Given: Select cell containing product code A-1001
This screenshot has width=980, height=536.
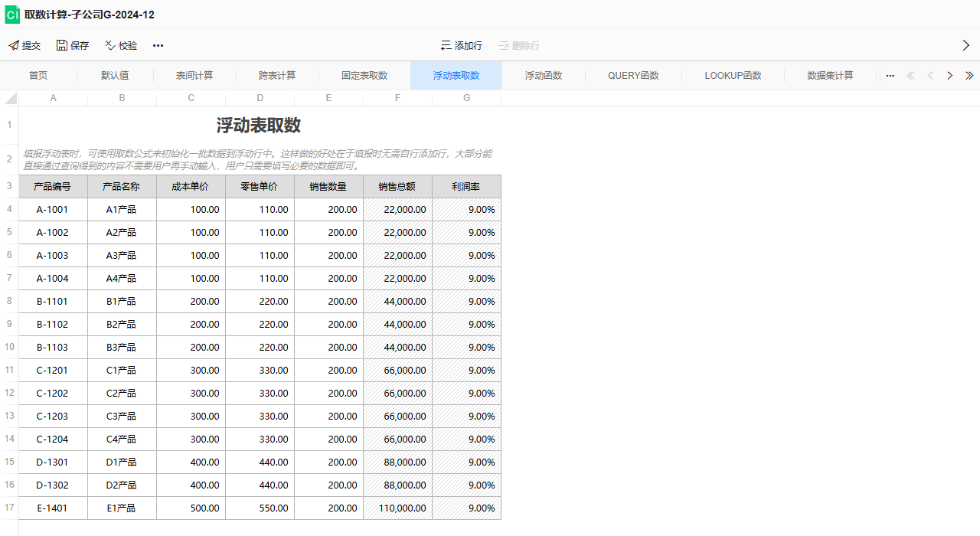Looking at the screenshot, I should click(x=52, y=209).
